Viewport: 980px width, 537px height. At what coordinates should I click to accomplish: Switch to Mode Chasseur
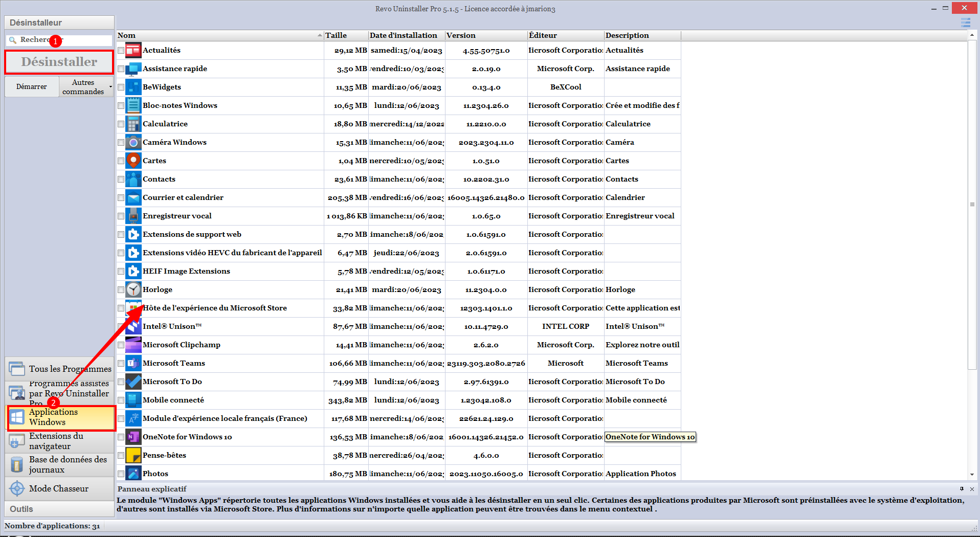[x=60, y=488]
